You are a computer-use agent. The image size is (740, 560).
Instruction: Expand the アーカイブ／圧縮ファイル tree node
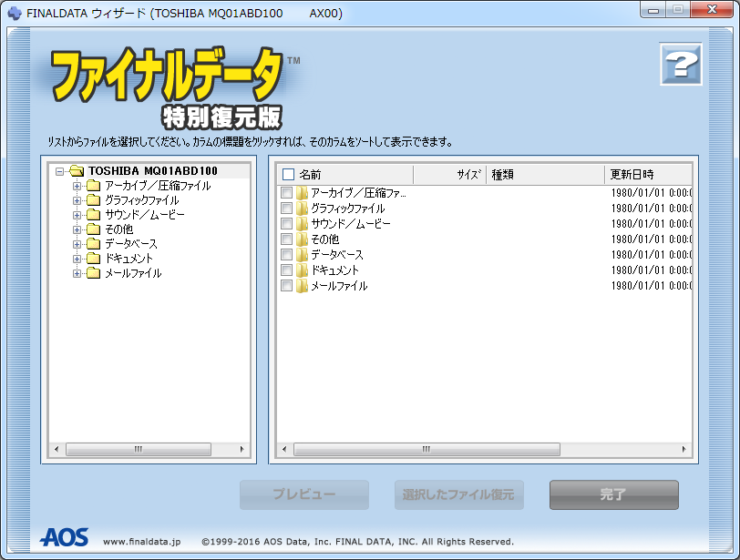coord(77,186)
